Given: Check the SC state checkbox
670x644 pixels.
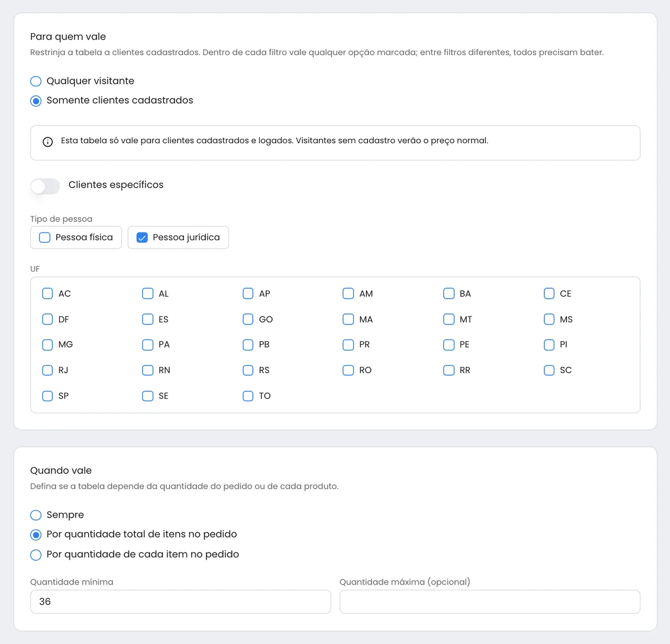Looking at the screenshot, I should point(549,370).
